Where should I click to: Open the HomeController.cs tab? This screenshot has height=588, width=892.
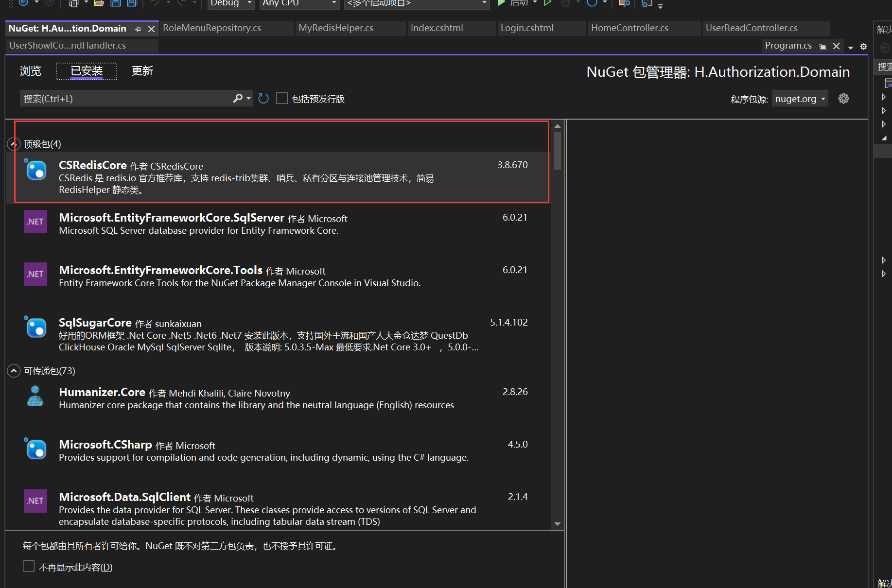point(645,28)
